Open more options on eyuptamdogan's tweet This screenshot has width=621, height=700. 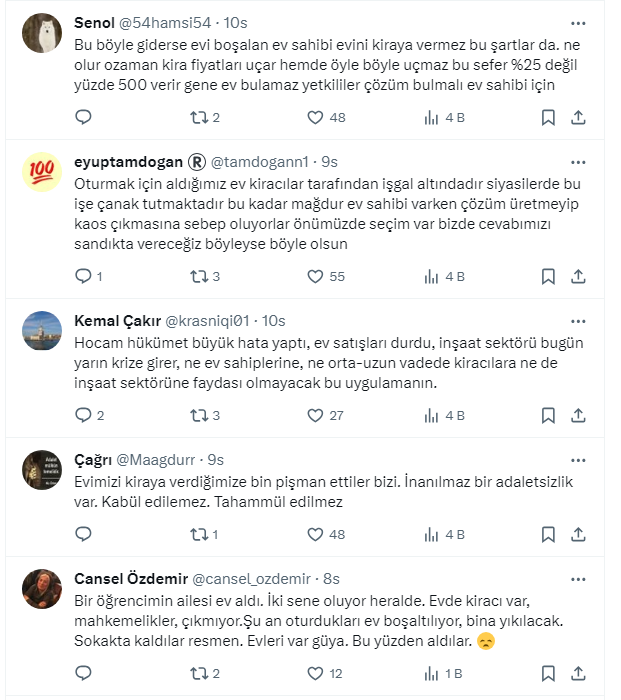click(578, 161)
